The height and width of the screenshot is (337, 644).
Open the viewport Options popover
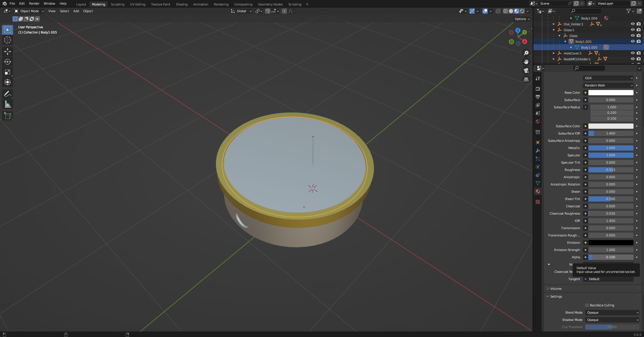pos(522,19)
